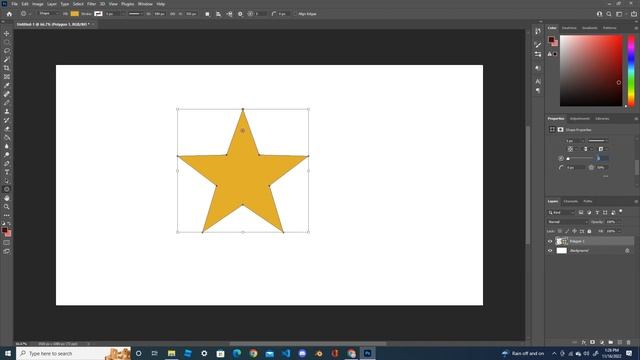
Task: Click add layer style fx icon
Action: [584, 342]
